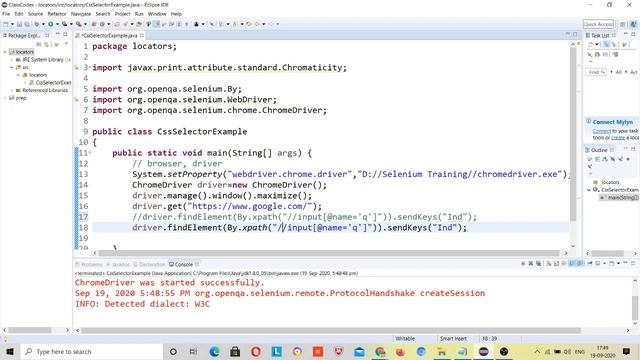Open the Java perspective icon
The height and width of the screenshot is (360, 640).
[x=633, y=24]
